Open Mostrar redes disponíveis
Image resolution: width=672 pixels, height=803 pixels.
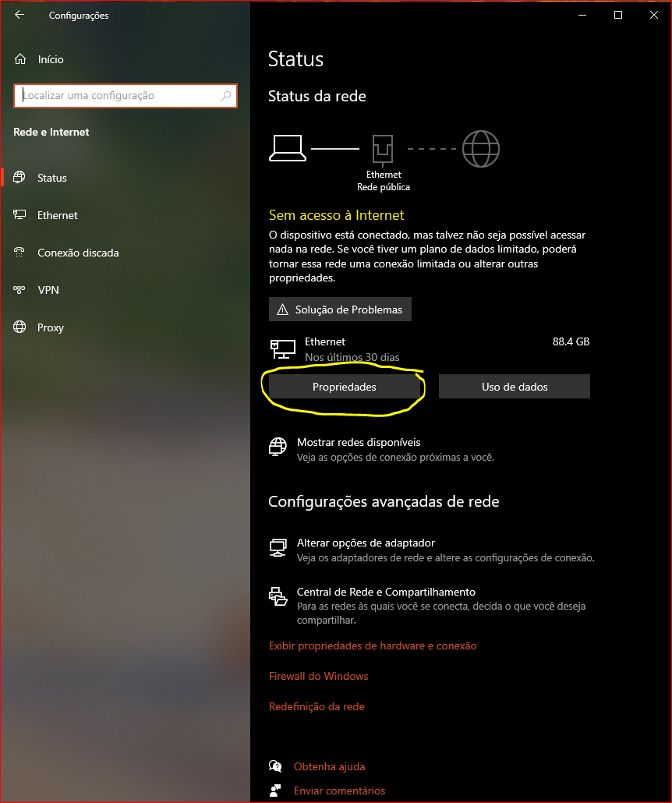tap(359, 443)
